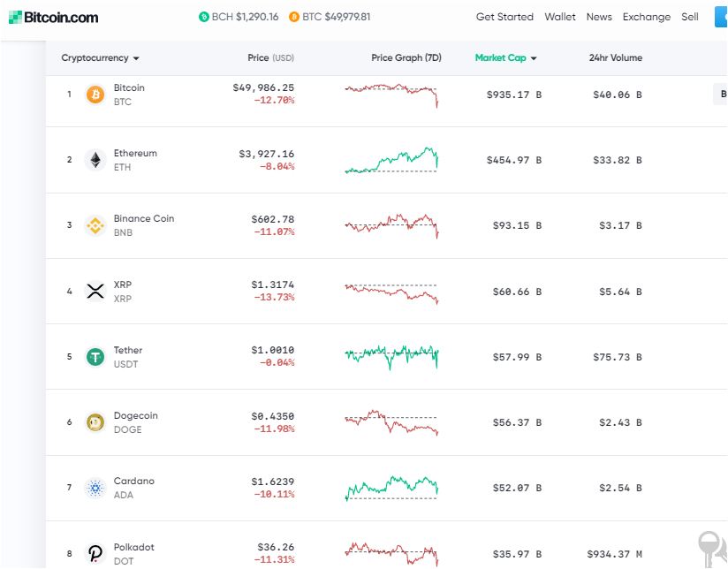Click Cardano price $1.6239
728x569 pixels.
pos(272,482)
